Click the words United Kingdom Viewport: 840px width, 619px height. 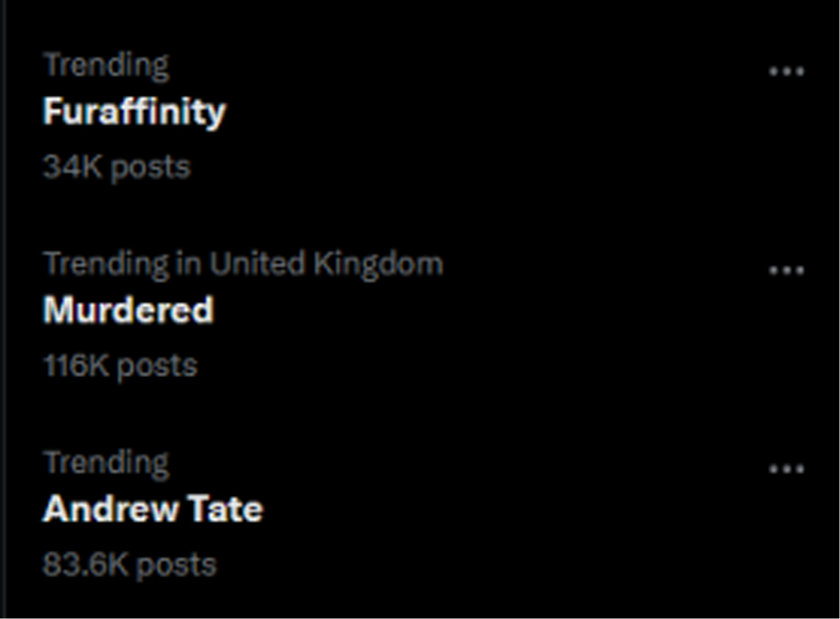(326, 264)
